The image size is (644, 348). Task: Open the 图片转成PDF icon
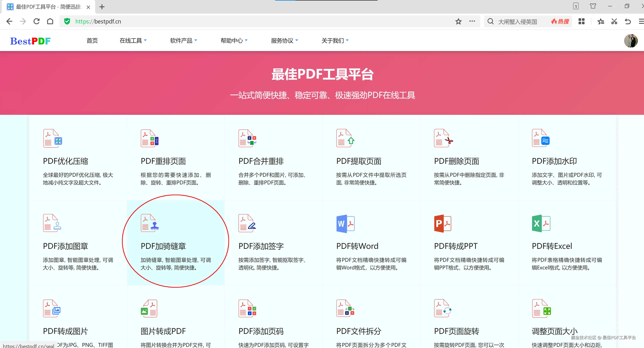[x=149, y=309]
